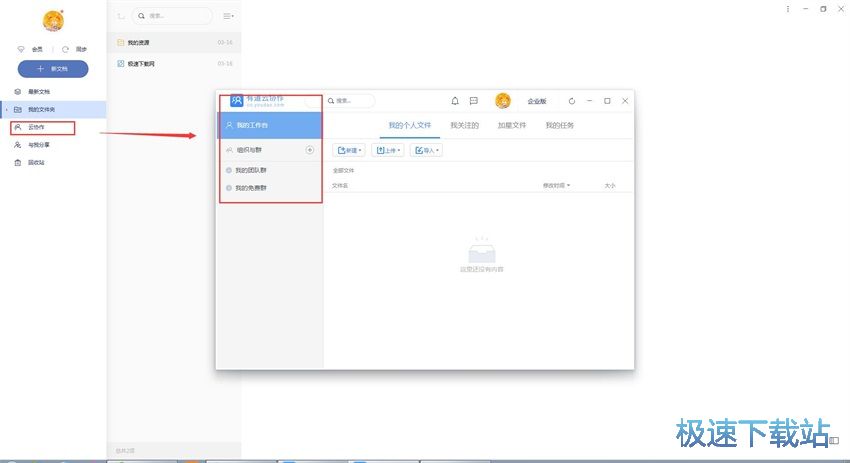Switch to 我的个人文件 tab
The image size is (850, 463).
pos(410,125)
